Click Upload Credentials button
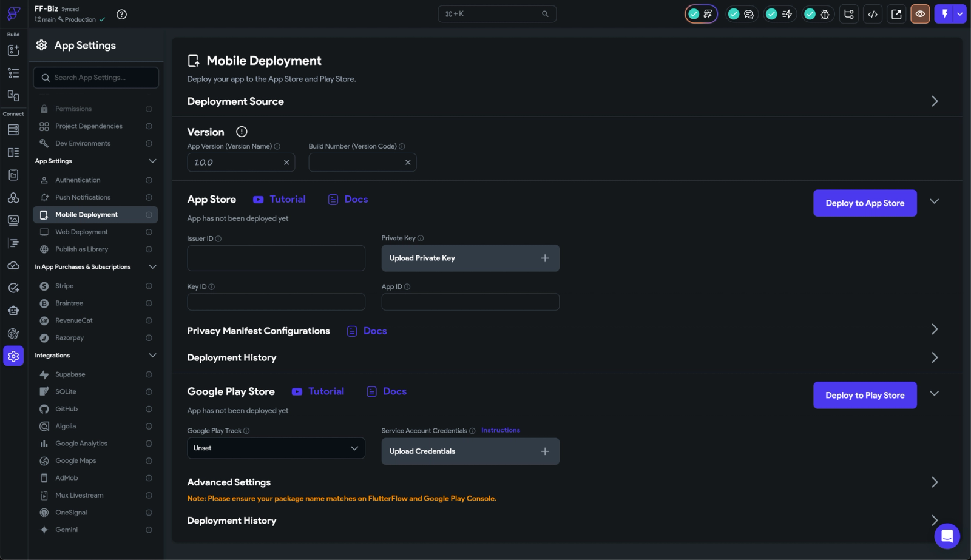The image size is (971, 560). pyautogui.click(x=470, y=451)
